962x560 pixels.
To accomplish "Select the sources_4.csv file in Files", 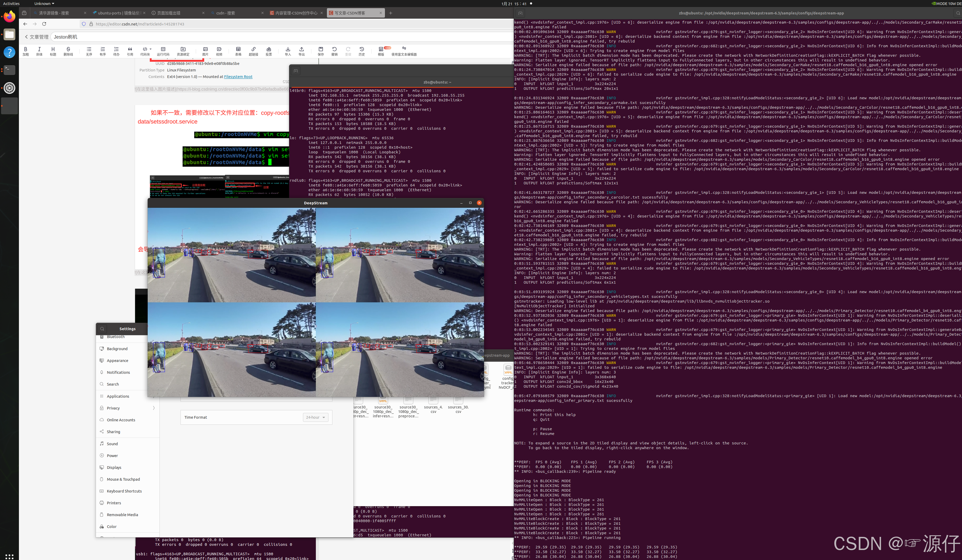I will tap(433, 405).
